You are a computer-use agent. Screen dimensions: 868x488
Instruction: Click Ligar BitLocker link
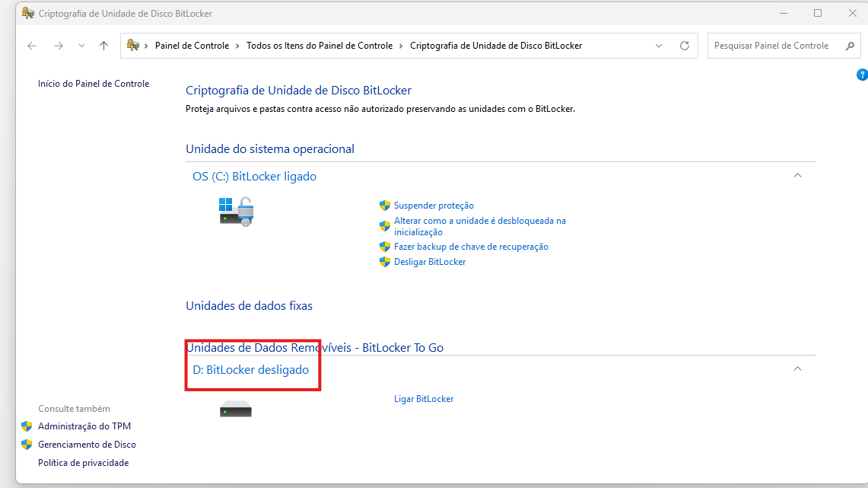pyautogui.click(x=424, y=399)
